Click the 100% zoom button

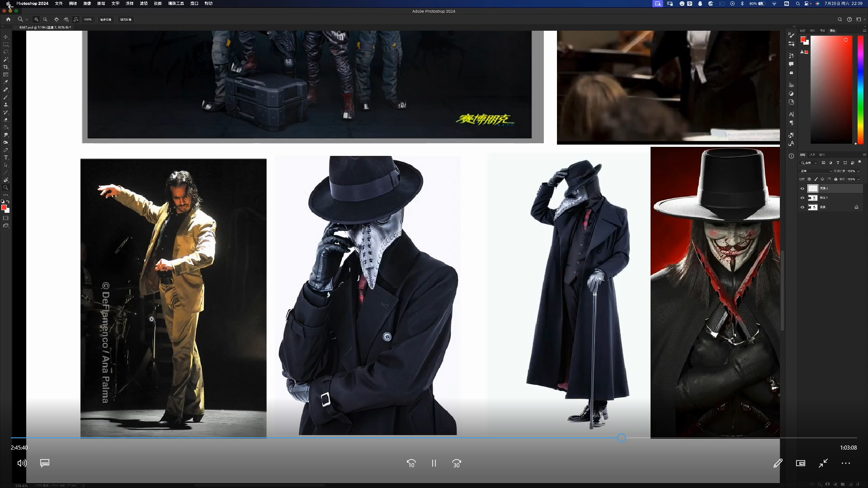(88, 19)
